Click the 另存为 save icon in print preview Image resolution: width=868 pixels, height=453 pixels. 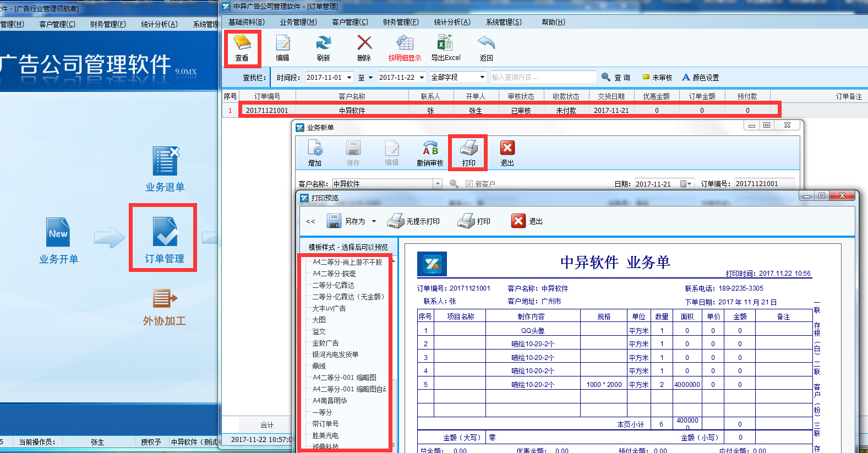(334, 221)
